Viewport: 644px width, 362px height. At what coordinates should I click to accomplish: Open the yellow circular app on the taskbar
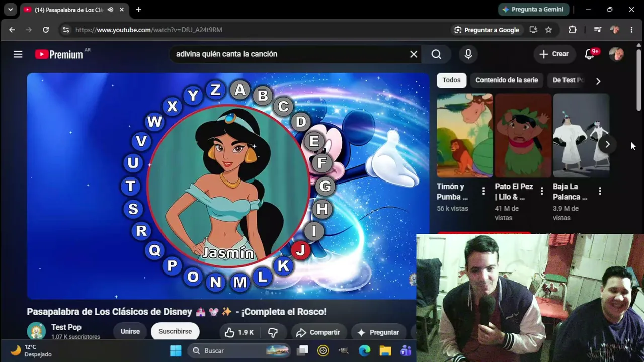pyautogui.click(x=323, y=350)
